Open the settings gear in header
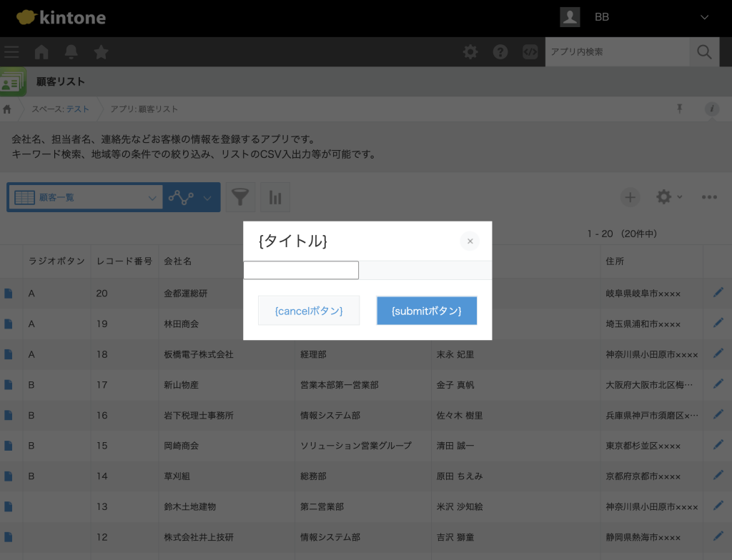Screen dimensions: 732x560 470,52
